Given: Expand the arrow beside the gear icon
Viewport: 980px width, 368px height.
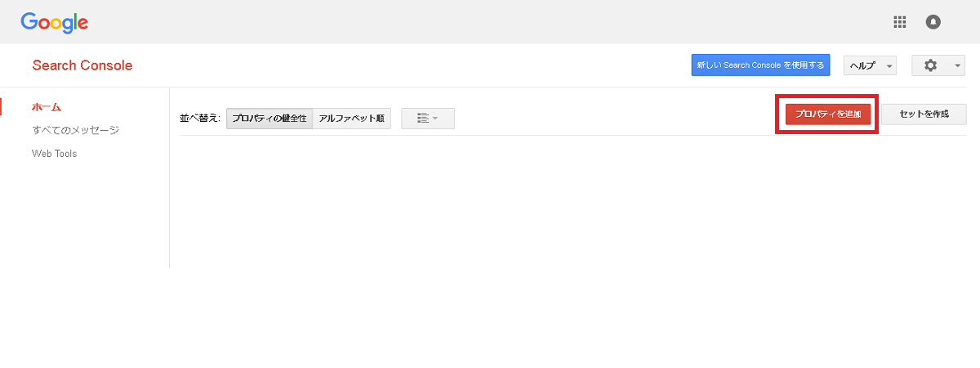Looking at the screenshot, I should coord(956,65).
